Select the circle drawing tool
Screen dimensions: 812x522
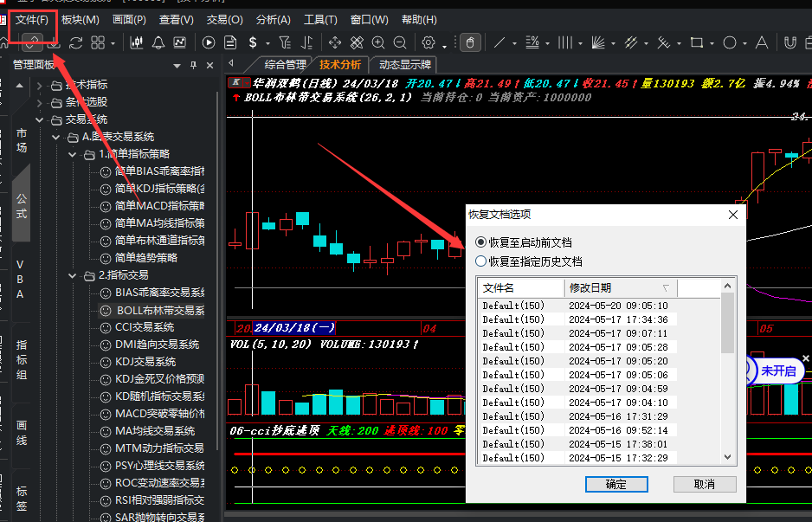click(730, 42)
